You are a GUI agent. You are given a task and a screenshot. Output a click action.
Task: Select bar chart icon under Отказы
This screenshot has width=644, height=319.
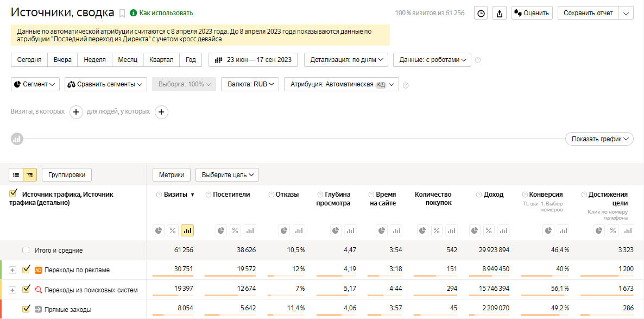tap(299, 230)
